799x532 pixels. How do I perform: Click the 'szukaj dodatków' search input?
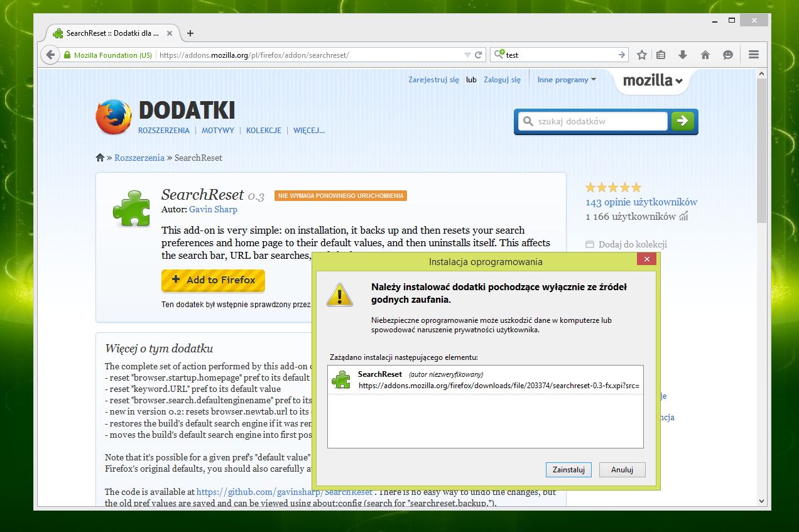coord(592,121)
